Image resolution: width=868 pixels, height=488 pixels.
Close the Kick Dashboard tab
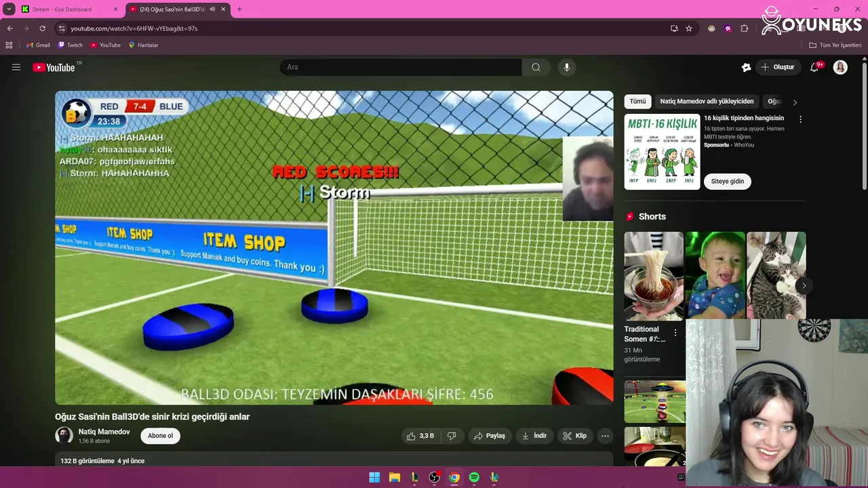(115, 9)
